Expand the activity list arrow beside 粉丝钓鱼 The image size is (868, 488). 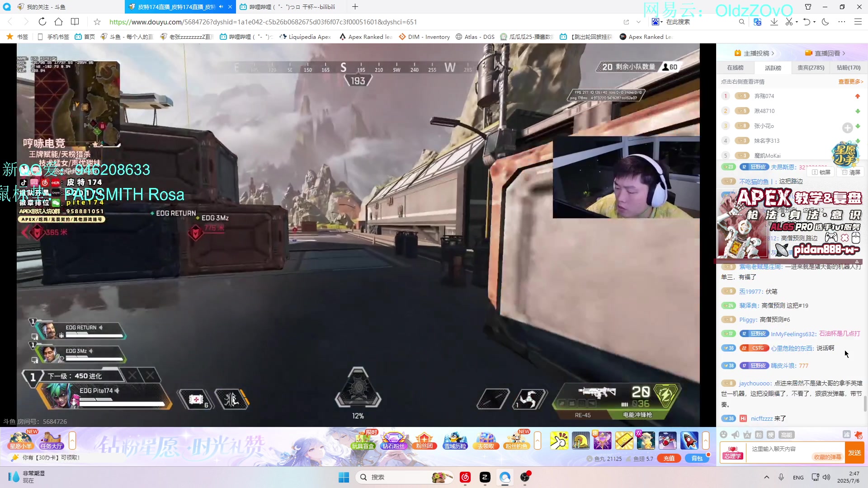tap(538, 441)
